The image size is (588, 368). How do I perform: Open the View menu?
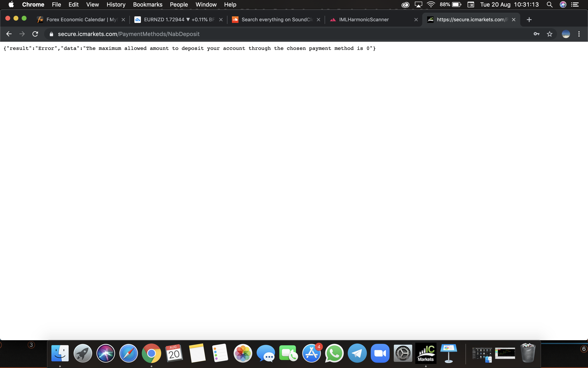[92, 5]
